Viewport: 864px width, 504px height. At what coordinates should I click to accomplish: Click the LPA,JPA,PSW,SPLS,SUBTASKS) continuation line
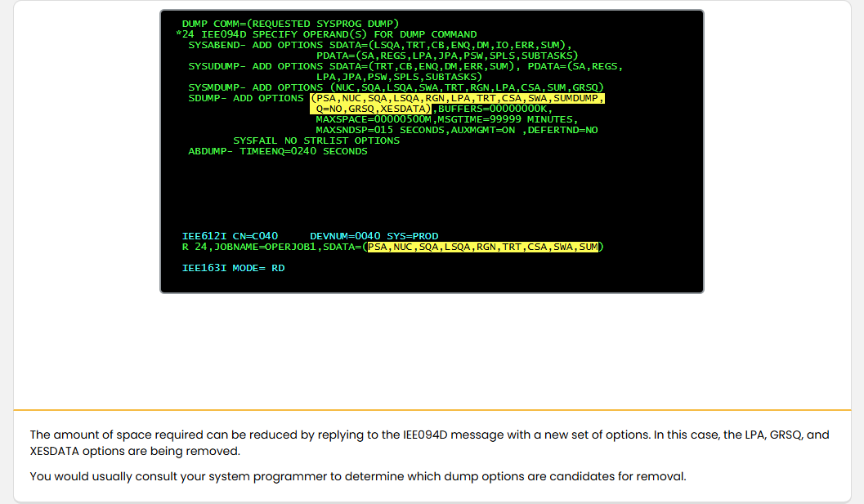399,77
